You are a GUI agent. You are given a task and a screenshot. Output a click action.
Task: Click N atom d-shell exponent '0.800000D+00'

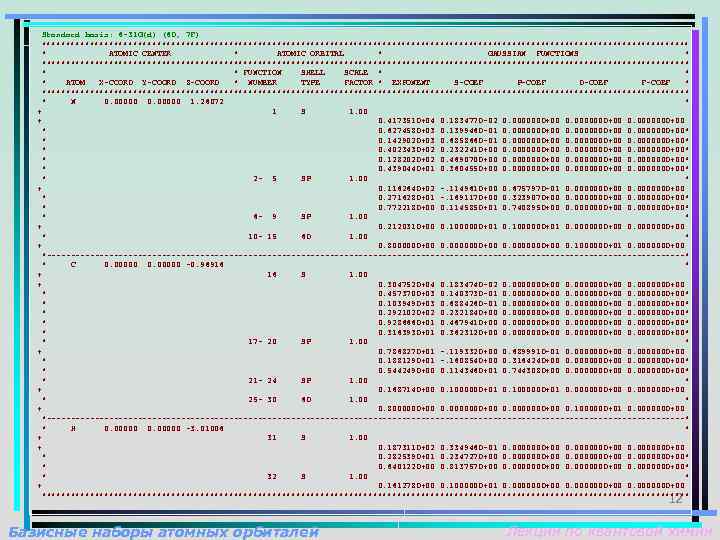[406, 246]
